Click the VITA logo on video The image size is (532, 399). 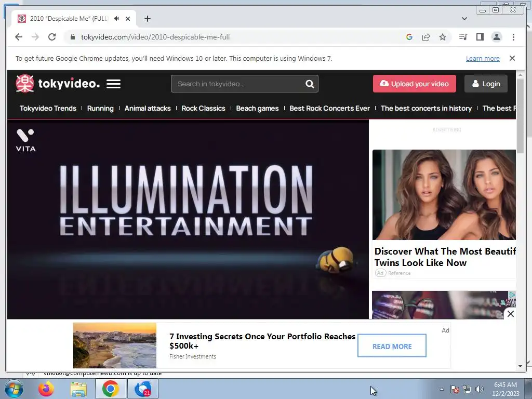point(25,140)
